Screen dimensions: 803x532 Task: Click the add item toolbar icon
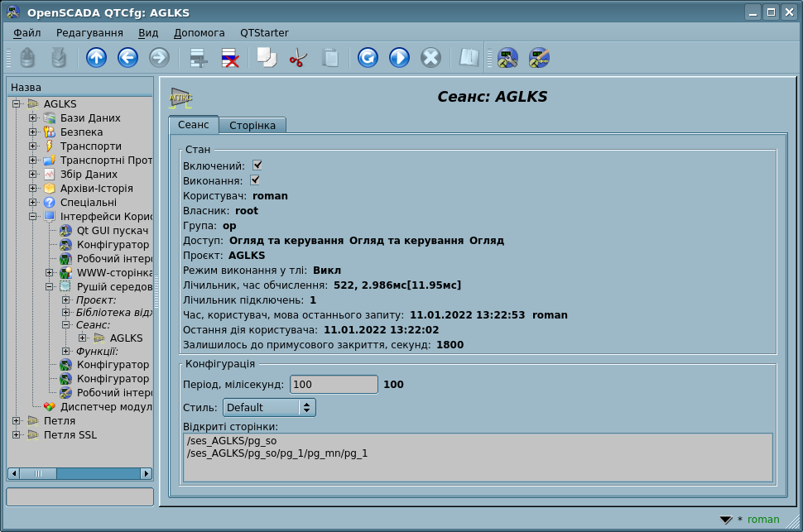tap(198, 58)
